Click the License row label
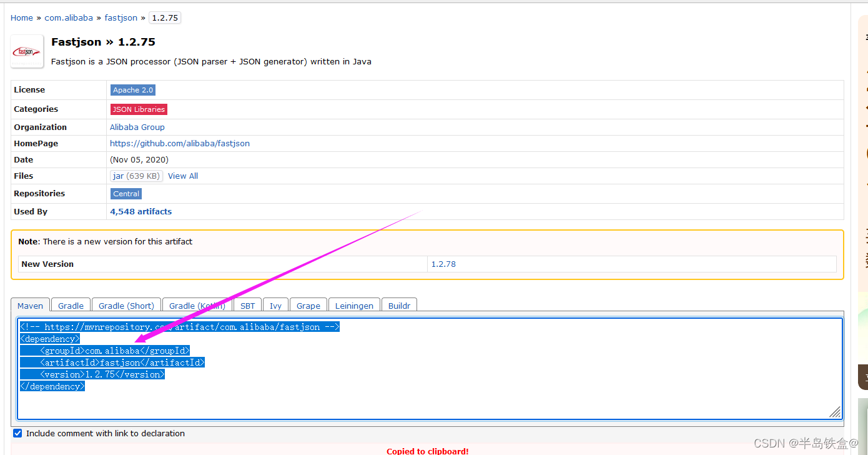The width and height of the screenshot is (868, 455). click(x=29, y=90)
